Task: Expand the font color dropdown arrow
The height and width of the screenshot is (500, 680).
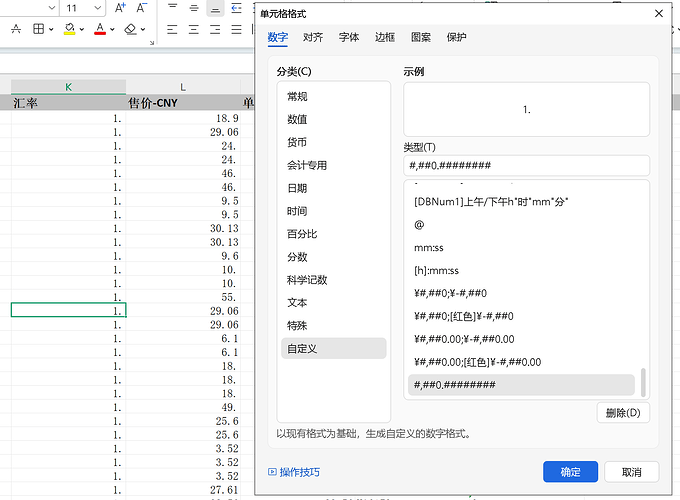Action: (x=112, y=29)
